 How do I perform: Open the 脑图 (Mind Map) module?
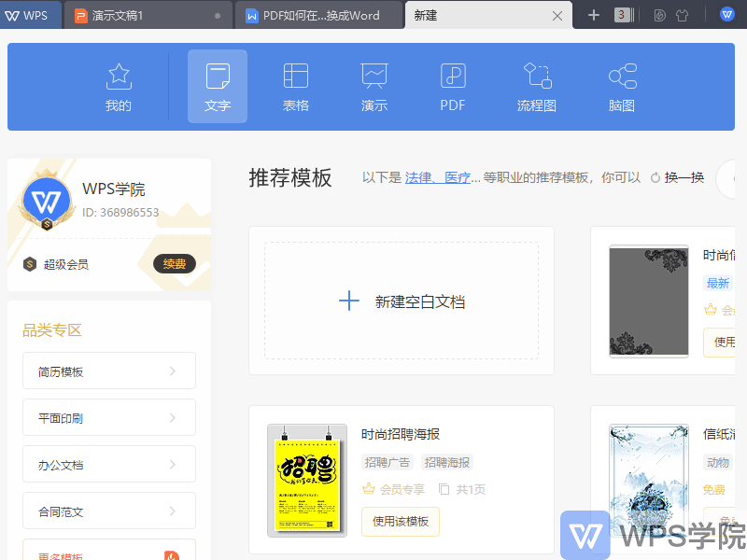click(622, 86)
